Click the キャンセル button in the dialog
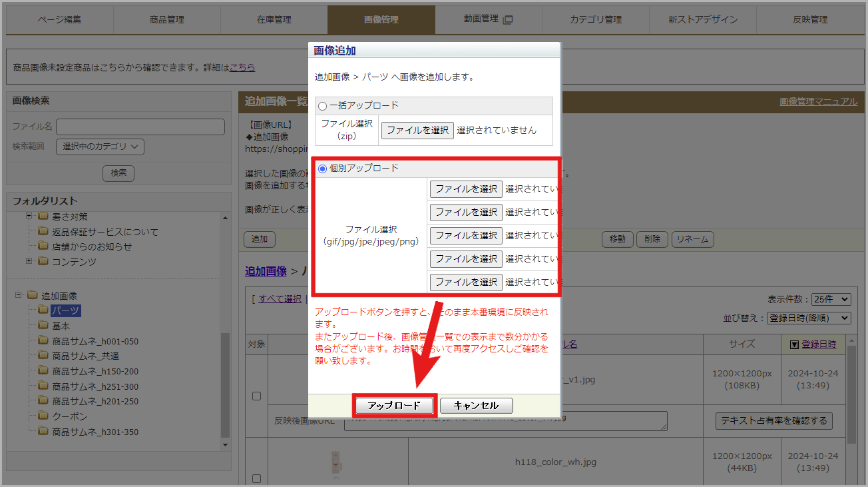This screenshot has height=487, width=868. pos(477,406)
